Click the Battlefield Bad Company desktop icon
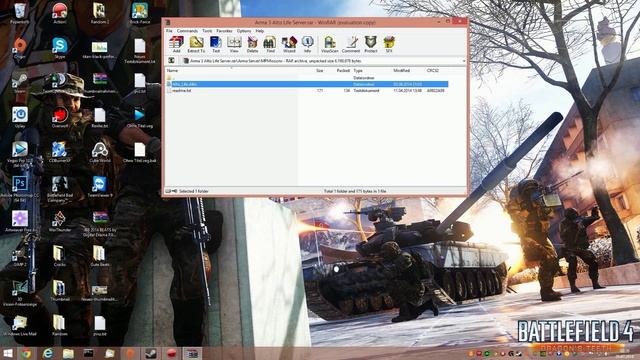Viewport: 640px width, 360px height. pyautogui.click(x=60, y=189)
